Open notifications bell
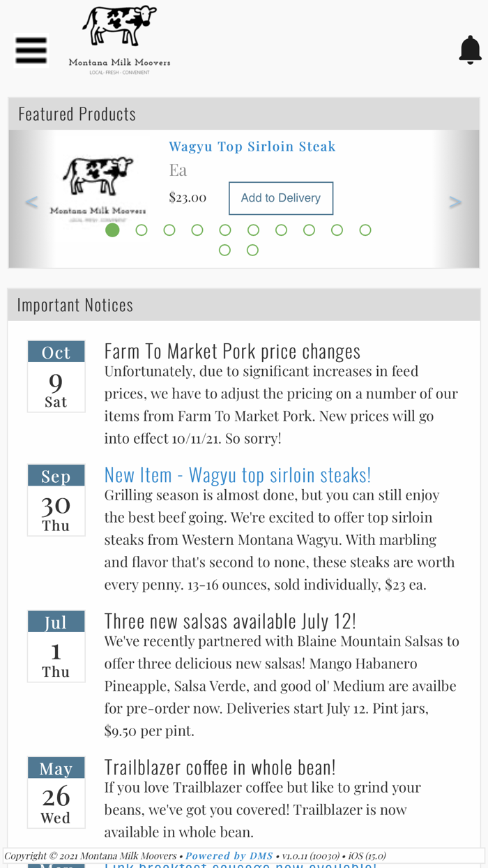This screenshot has height=868, width=488. coord(470,50)
